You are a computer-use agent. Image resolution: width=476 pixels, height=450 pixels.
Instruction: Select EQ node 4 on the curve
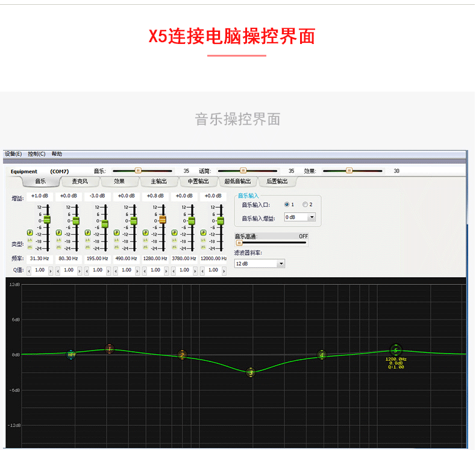322,355
